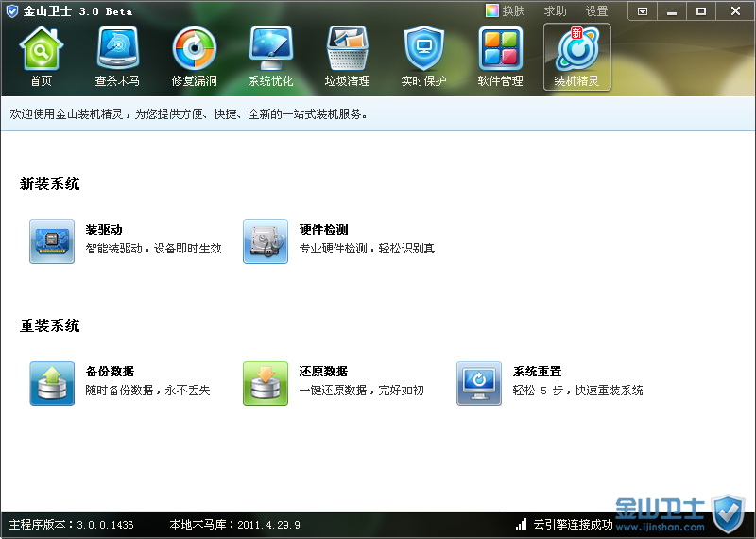Click 随时备份数据，永不丢失 description
756x539 pixels.
[x=148, y=391]
